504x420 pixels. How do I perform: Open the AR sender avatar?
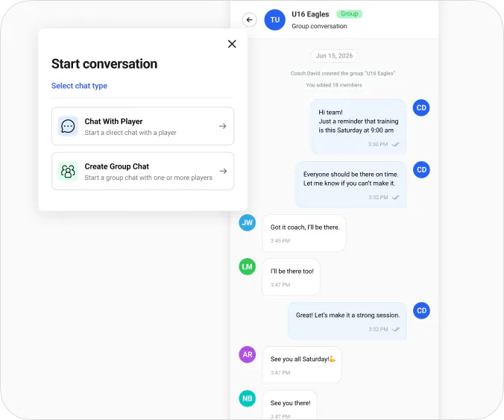pos(248,354)
